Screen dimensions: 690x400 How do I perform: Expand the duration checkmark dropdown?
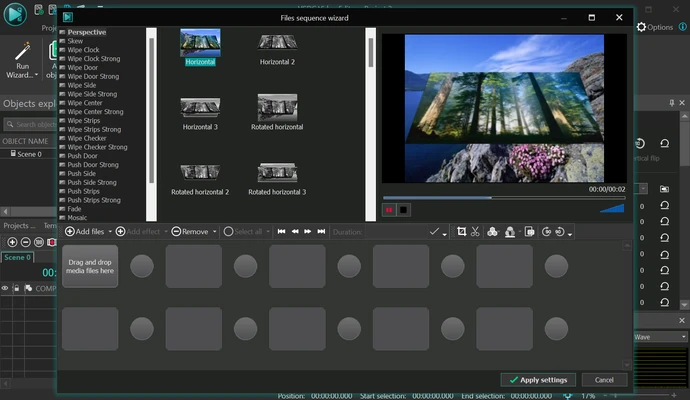(444, 234)
